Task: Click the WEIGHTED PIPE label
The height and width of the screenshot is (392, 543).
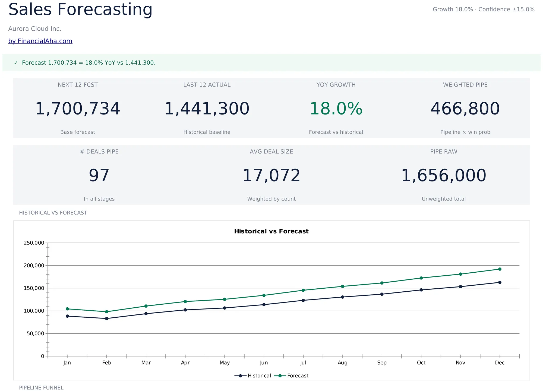Action: [465, 85]
